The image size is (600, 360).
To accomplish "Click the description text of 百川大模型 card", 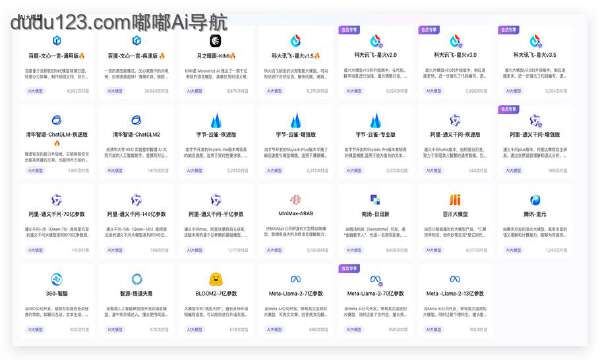I will (455, 232).
